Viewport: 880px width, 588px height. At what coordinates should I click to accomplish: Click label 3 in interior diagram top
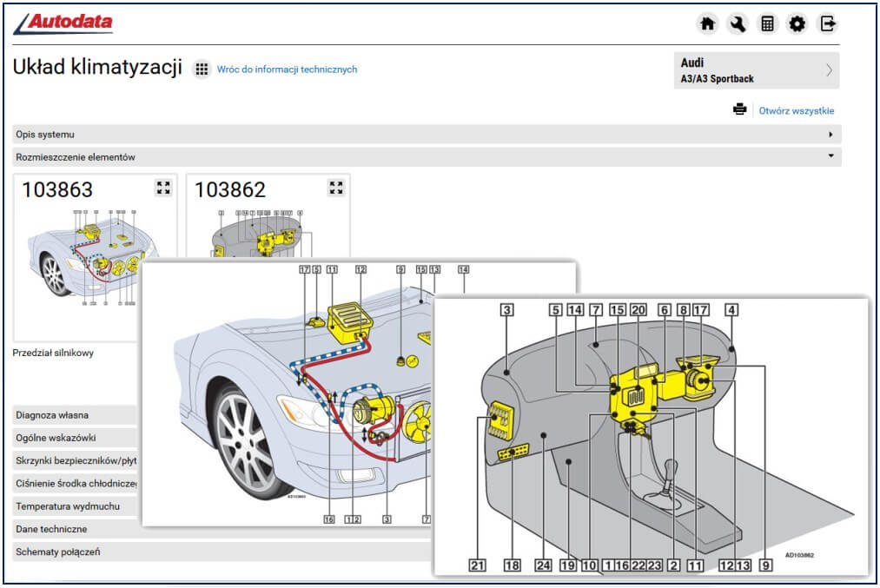click(506, 310)
